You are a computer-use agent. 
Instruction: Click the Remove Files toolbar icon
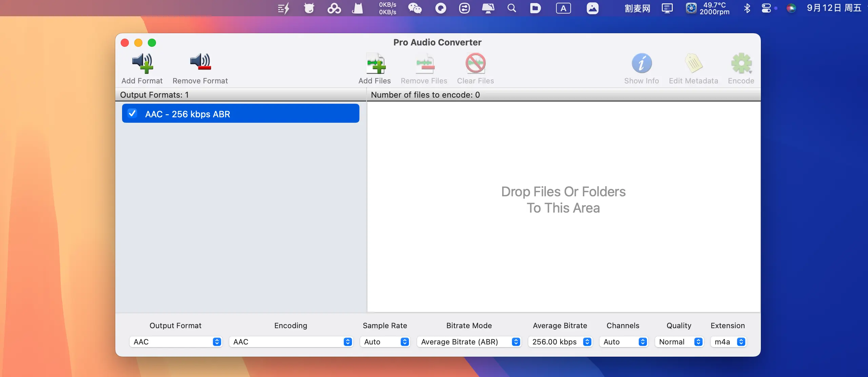pyautogui.click(x=425, y=64)
